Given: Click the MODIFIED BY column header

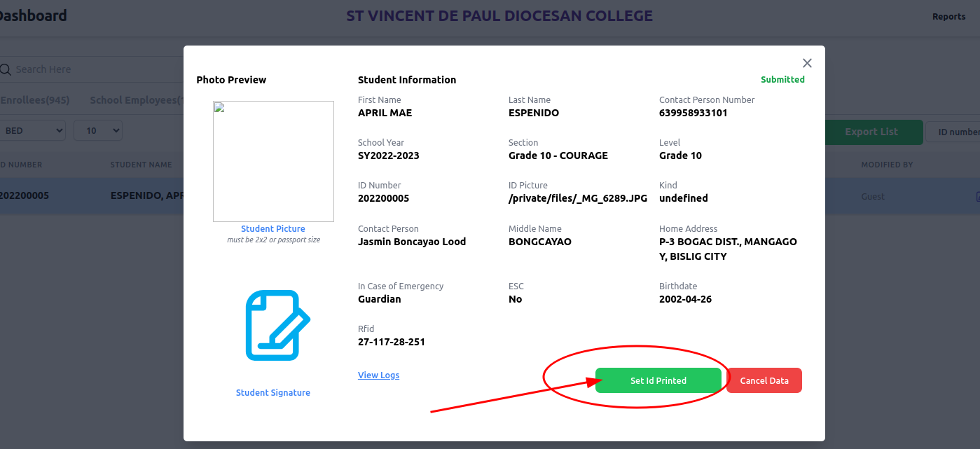Looking at the screenshot, I should click(x=887, y=165).
